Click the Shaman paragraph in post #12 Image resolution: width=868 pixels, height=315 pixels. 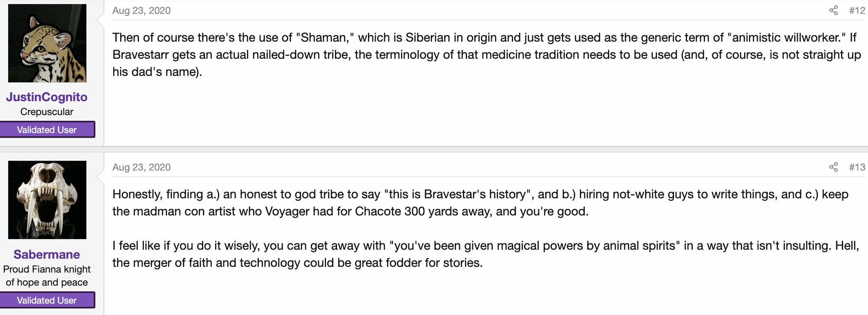487,55
